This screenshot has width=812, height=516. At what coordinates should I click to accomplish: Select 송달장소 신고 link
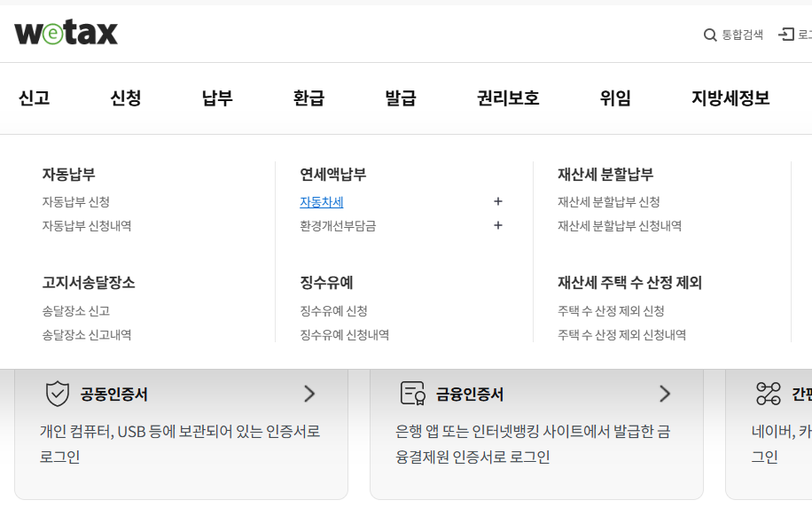coord(75,311)
